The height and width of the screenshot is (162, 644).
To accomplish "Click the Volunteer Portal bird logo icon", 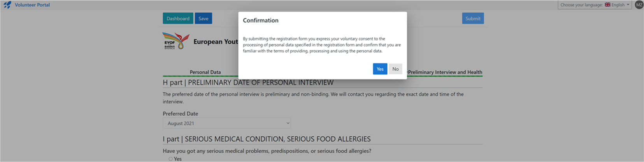I will point(7,5).
